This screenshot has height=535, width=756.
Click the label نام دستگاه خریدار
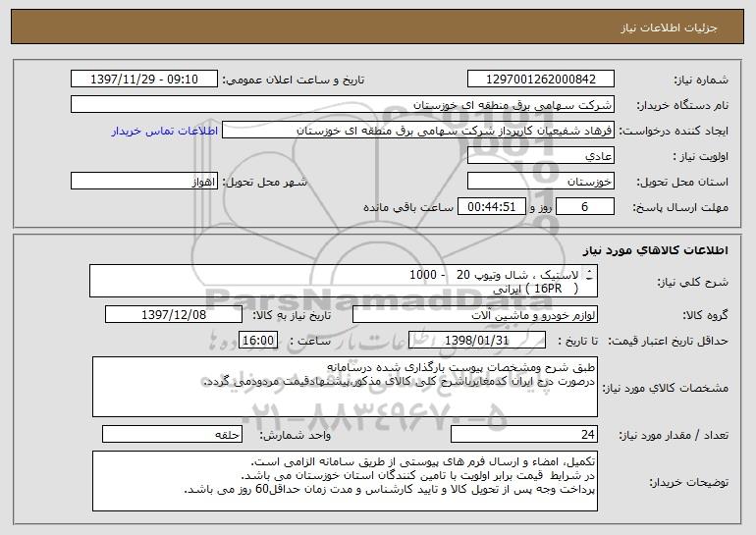pos(682,105)
